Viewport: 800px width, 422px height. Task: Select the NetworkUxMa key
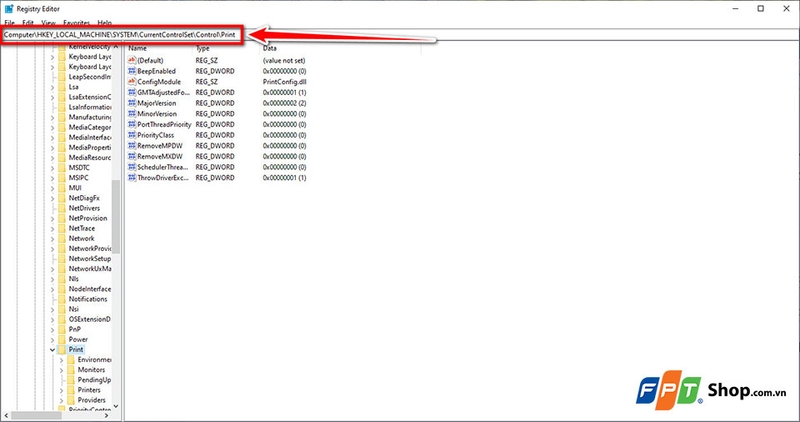click(x=90, y=269)
